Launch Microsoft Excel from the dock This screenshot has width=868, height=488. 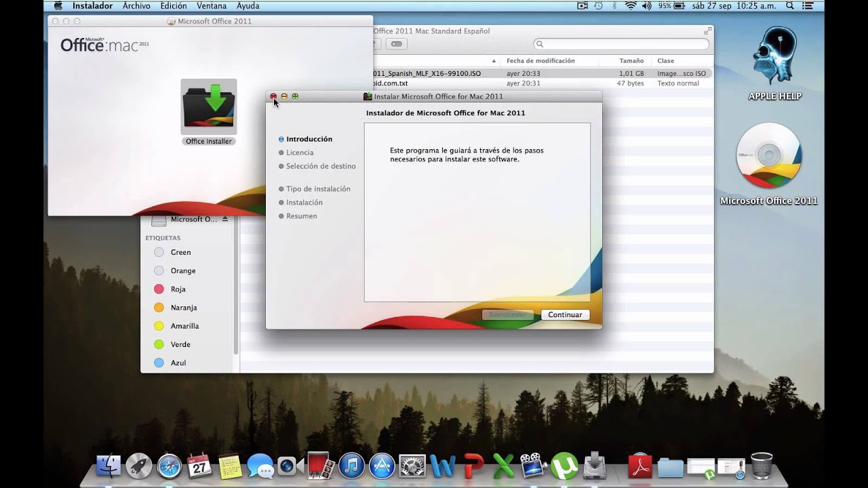(x=503, y=466)
